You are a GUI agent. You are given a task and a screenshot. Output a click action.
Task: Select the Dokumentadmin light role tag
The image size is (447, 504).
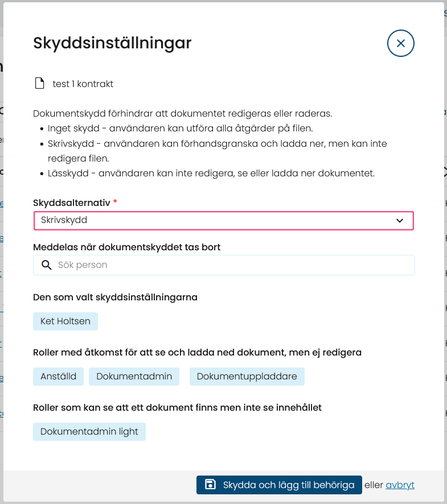click(89, 432)
